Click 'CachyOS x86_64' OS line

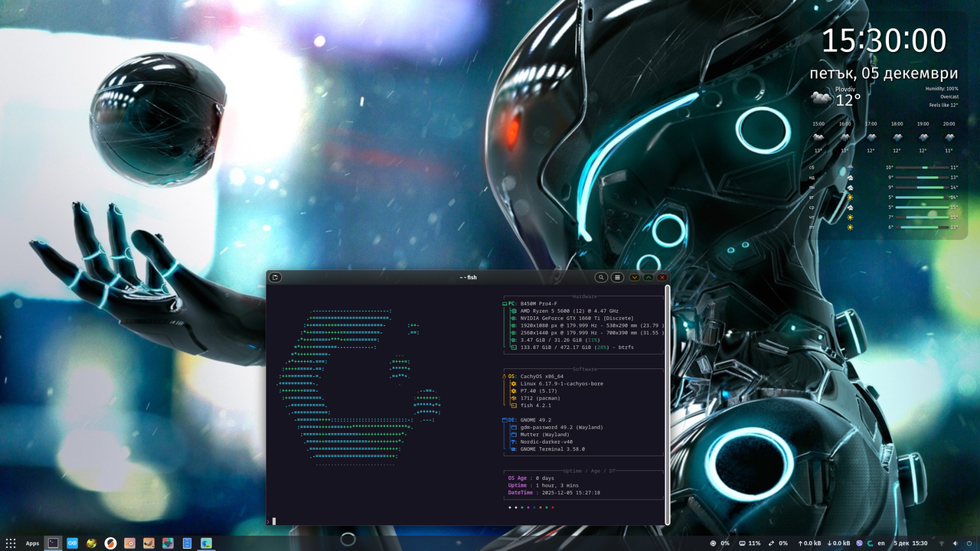click(x=542, y=377)
